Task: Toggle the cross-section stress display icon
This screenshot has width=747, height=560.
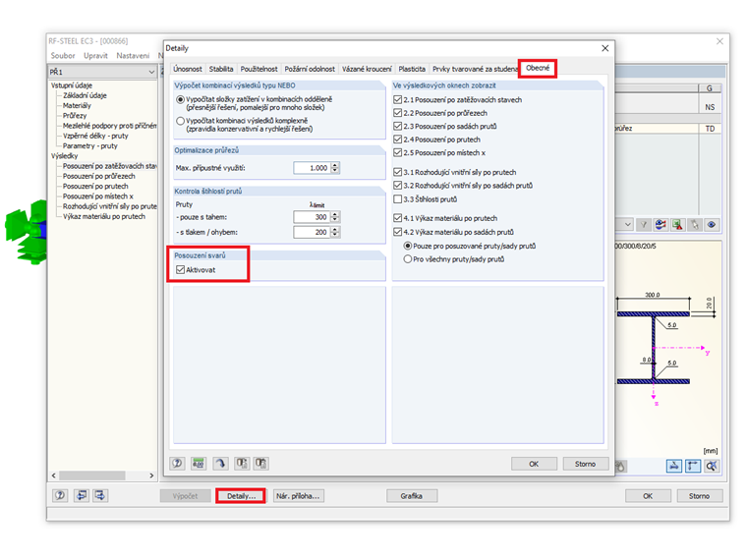Action: 673,466
